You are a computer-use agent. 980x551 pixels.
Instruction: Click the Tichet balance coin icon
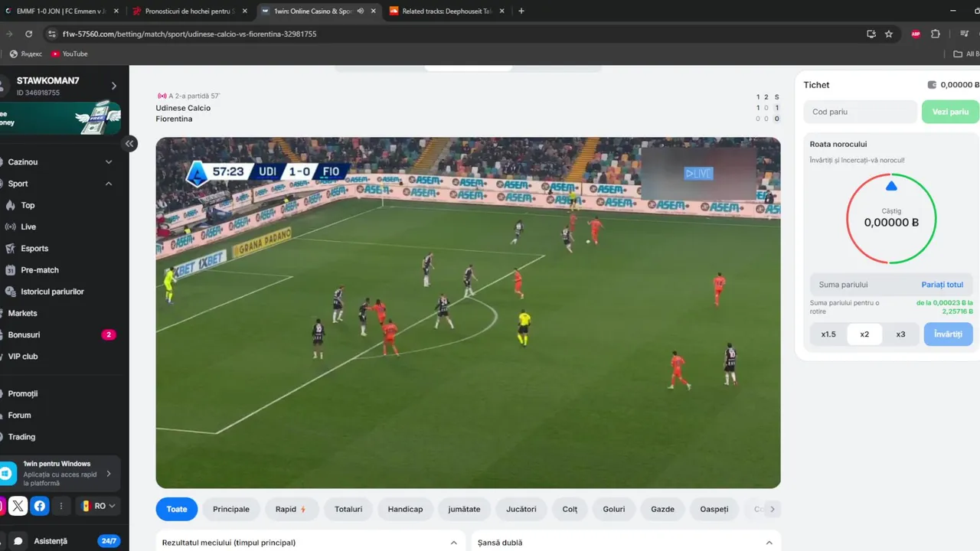tap(932, 85)
